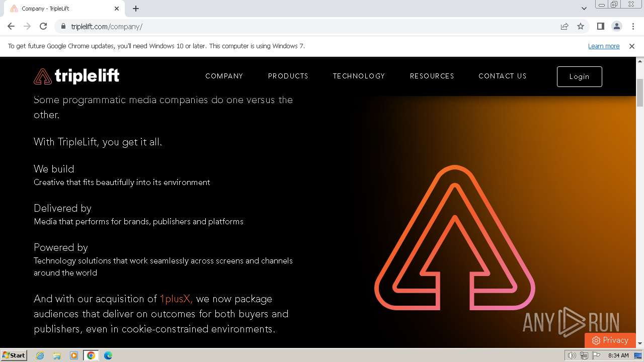Go back to the previous page

[11, 27]
